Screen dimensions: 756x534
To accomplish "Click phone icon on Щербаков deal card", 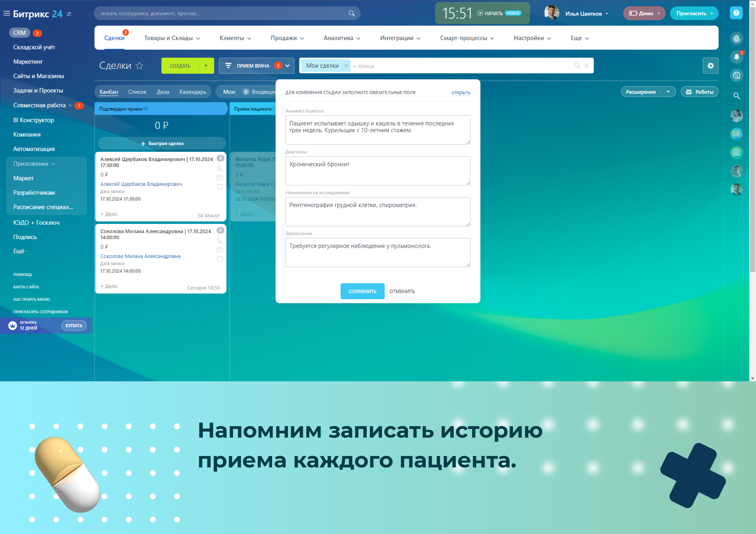I will [220, 169].
